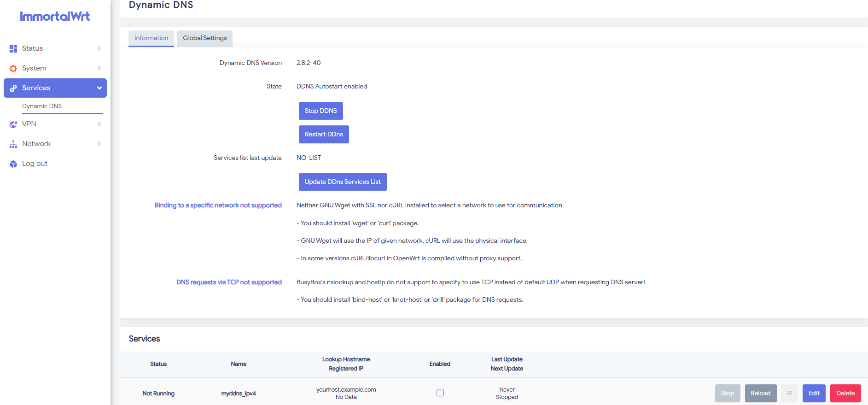This screenshot has width=868, height=405.
Task: Click the yourhost.example.com hostname
Action: (x=346, y=389)
